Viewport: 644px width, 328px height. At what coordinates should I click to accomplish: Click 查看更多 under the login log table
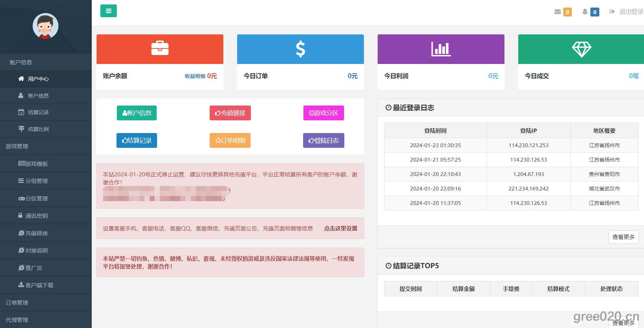623,237
